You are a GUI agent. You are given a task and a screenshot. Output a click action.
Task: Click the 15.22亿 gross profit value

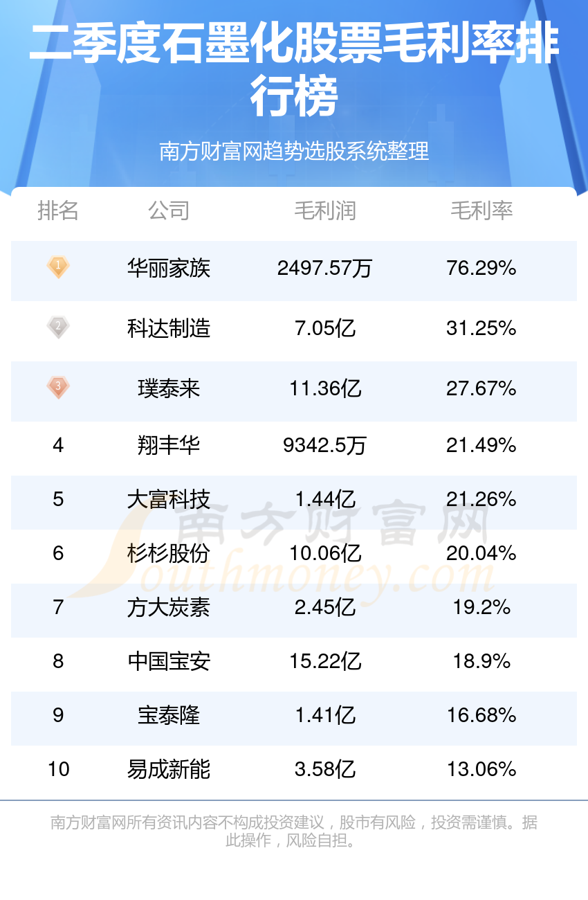325,661
